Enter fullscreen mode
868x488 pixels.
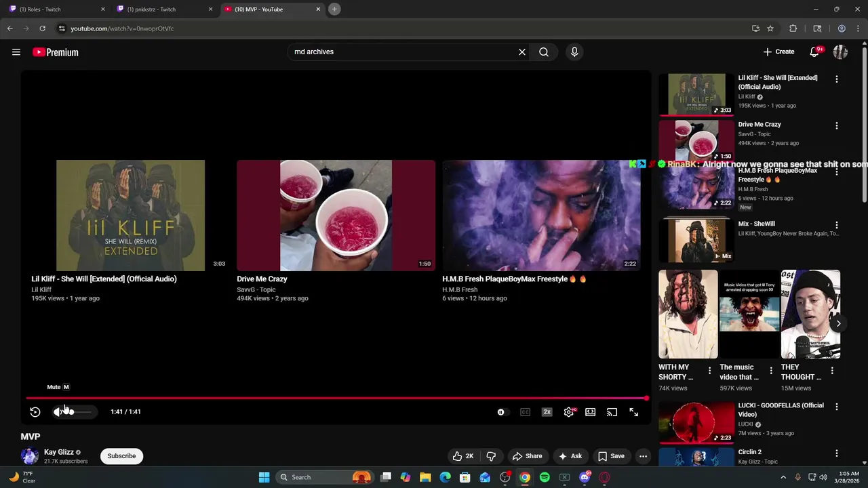click(634, 412)
